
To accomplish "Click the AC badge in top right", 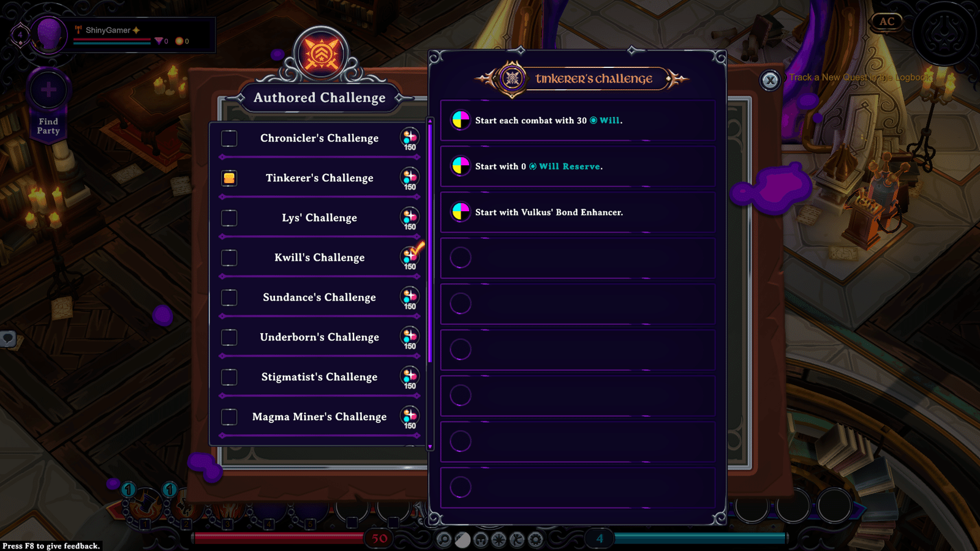I will (887, 21).
